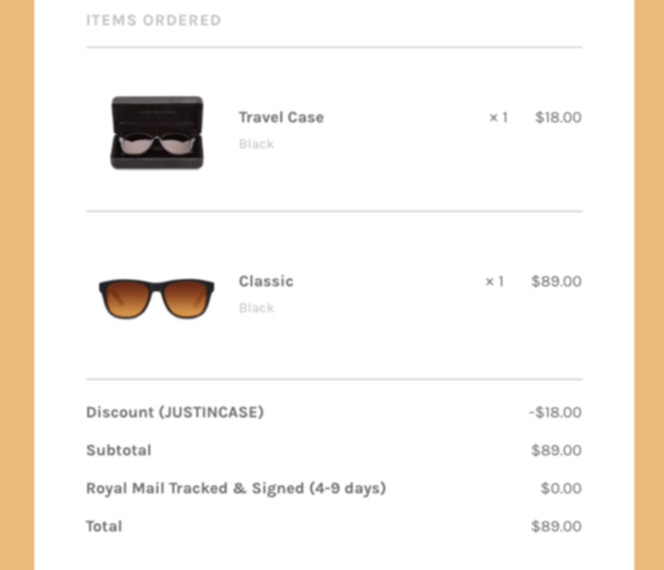Click the Total label
The height and width of the screenshot is (570, 664).
pos(104,526)
